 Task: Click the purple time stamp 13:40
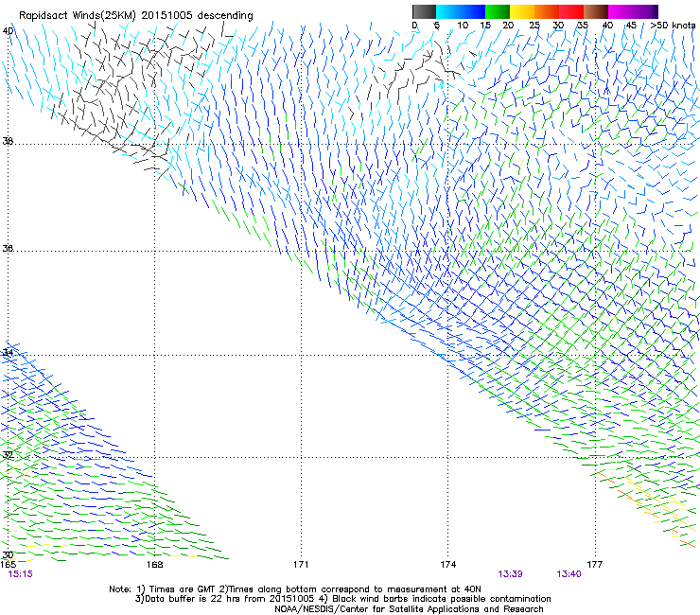click(569, 574)
